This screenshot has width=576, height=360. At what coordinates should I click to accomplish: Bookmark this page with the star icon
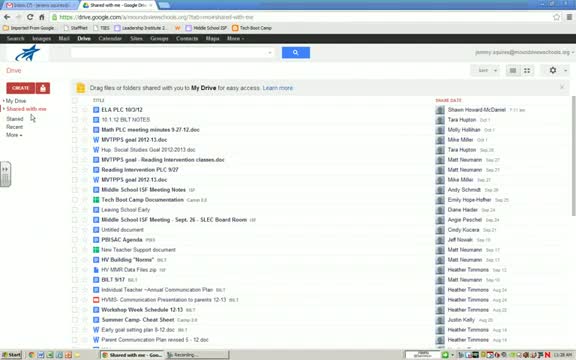coord(556,17)
